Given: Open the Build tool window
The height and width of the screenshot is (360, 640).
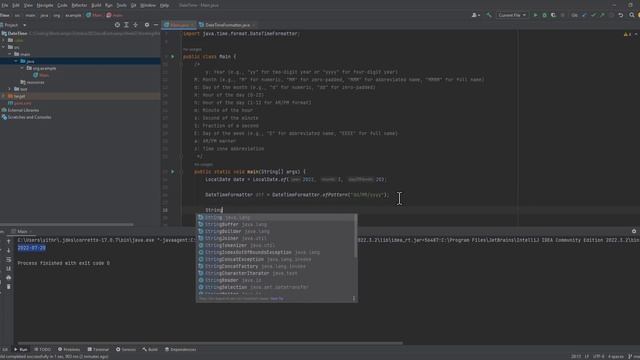Looking at the screenshot, I should (150, 349).
